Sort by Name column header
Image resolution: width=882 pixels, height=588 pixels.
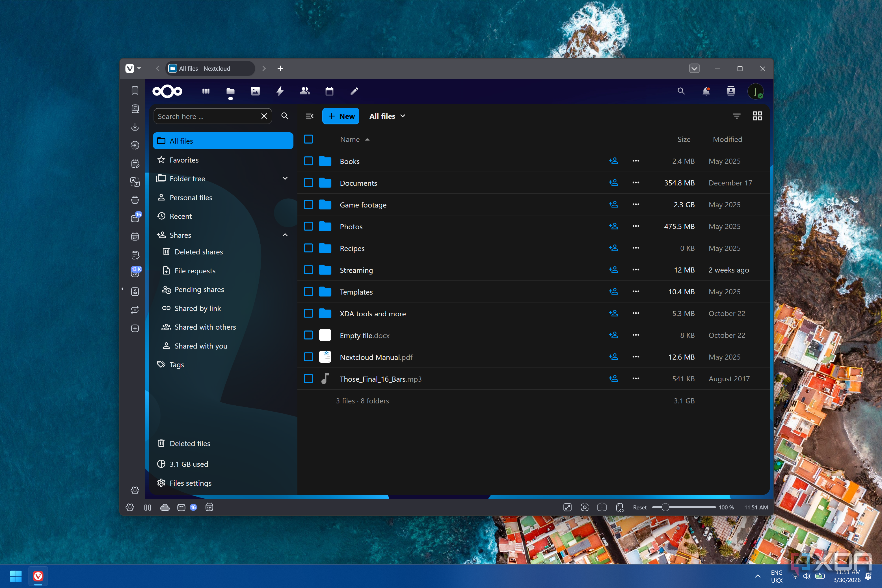tap(354, 139)
